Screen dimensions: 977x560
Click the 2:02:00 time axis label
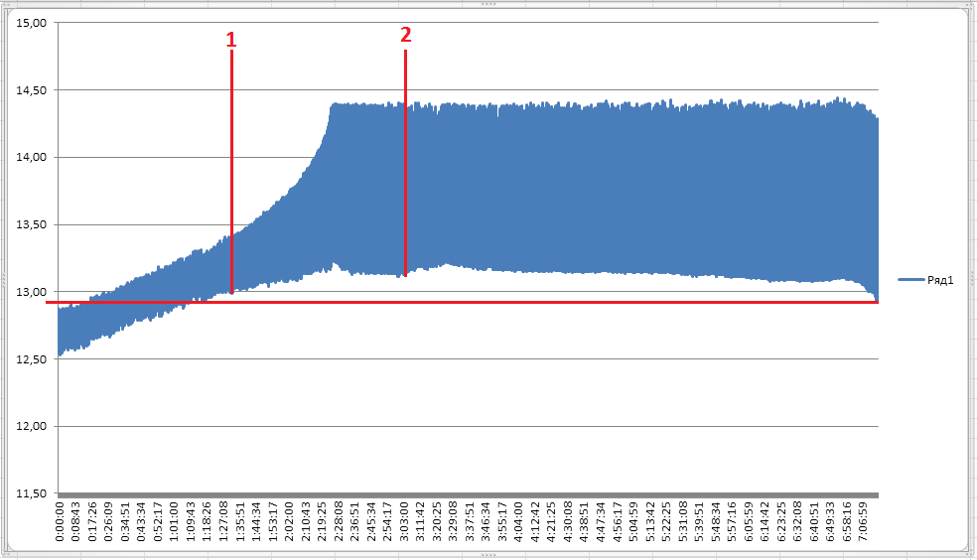(x=289, y=521)
